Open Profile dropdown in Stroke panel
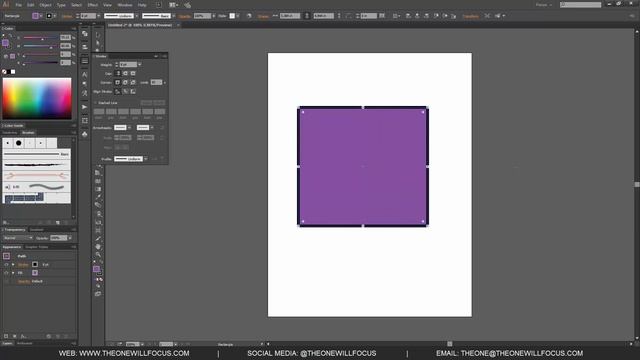Viewport: 640px width, 360px height. click(x=146, y=159)
